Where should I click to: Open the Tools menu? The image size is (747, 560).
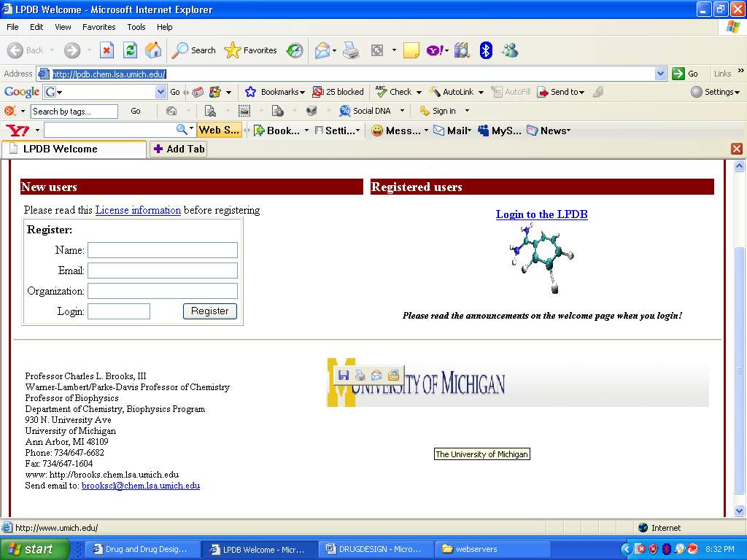(136, 27)
